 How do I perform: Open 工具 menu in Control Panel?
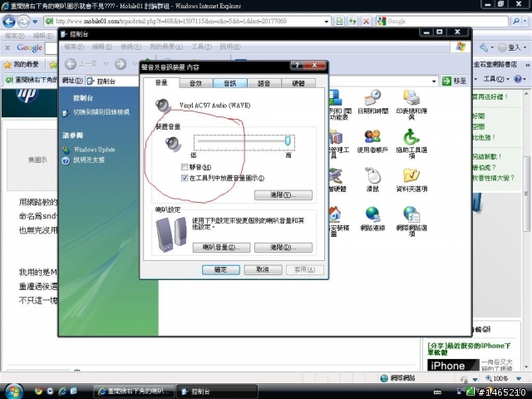(x=201, y=47)
